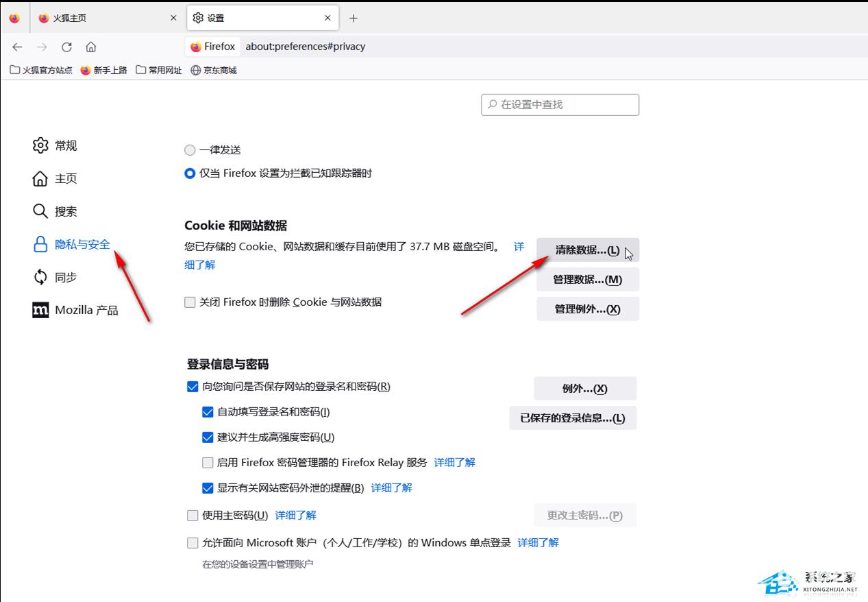Toggle 建议并生成高强度密码 checkbox
Image resolution: width=868 pixels, height=602 pixels.
208,437
